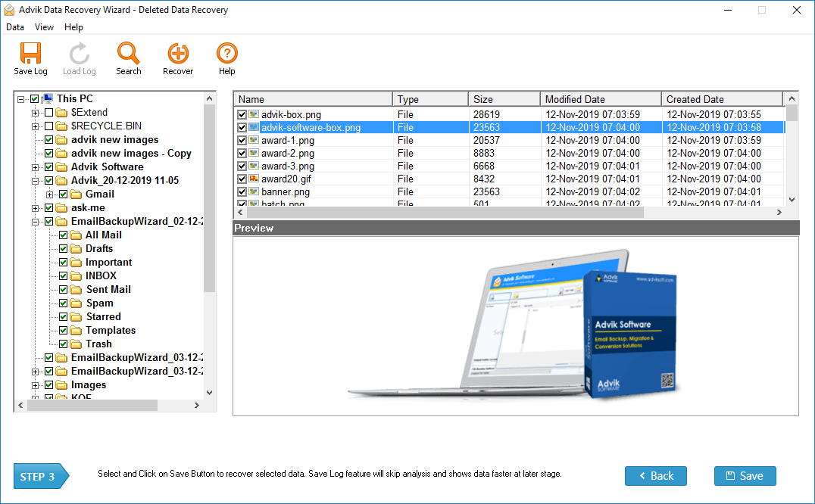The height and width of the screenshot is (504, 815).
Task: Select the $RECYCLE.BIN folder icon
Action: coord(62,126)
